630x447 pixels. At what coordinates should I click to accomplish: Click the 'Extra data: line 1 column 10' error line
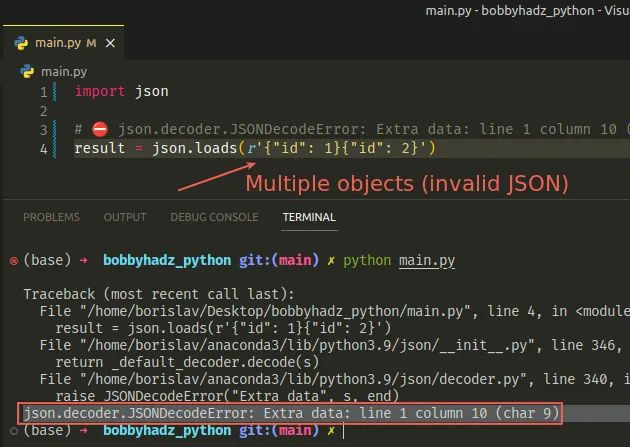coord(290,413)
